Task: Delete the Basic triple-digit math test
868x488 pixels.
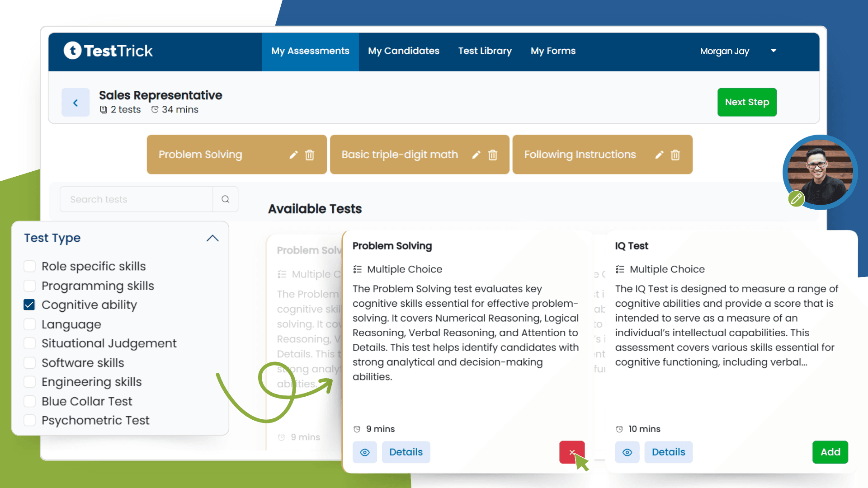Action: (x=493, y=155)
